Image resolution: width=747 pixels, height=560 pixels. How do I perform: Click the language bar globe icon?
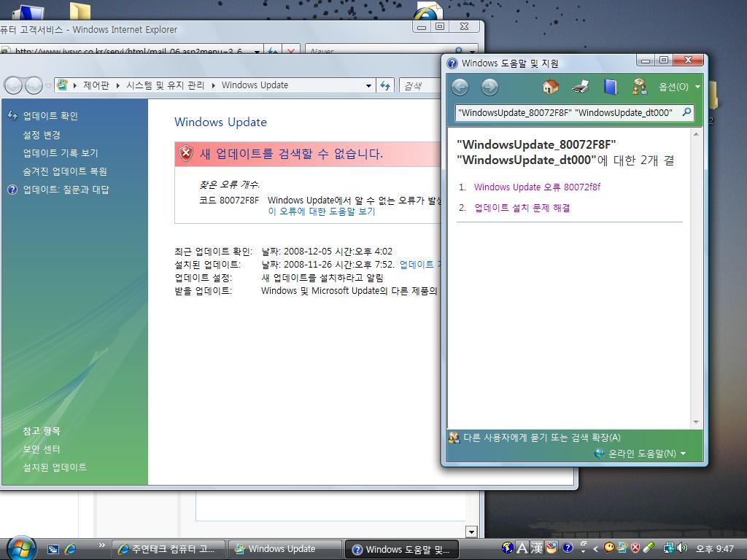pos(508,548)
